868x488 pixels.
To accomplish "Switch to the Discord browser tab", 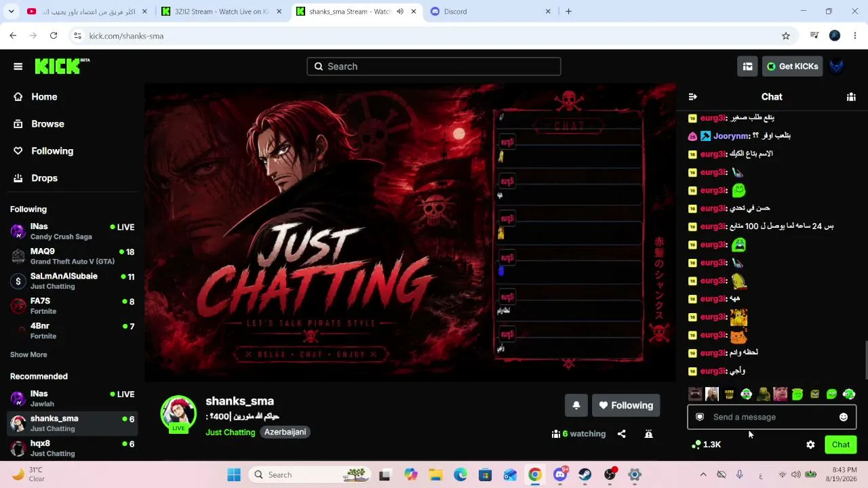I will [491, 12].
